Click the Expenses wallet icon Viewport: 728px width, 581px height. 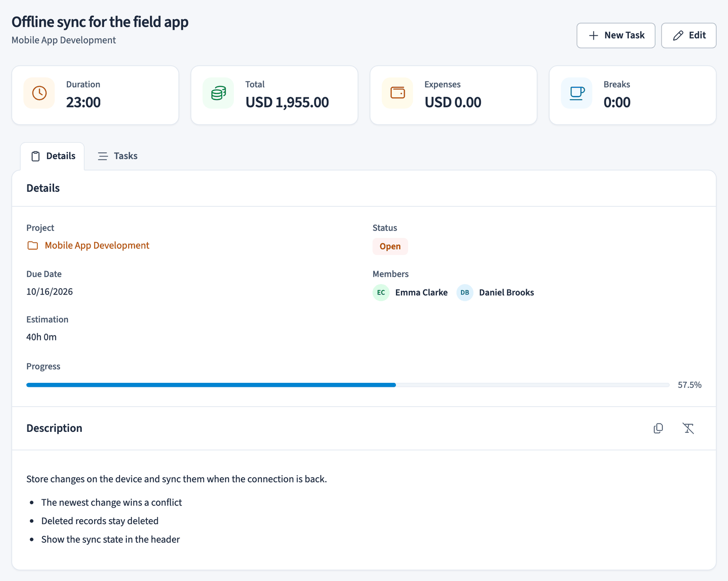point(398,93)
